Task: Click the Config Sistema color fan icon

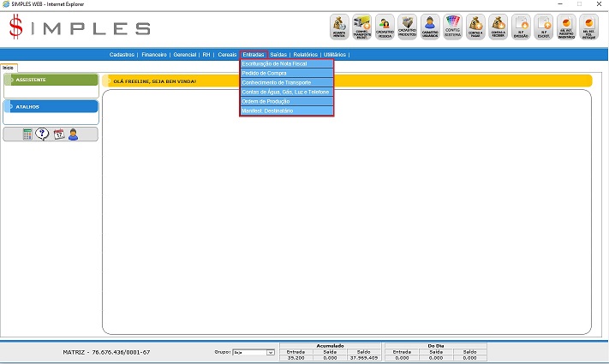Action: 453,27
